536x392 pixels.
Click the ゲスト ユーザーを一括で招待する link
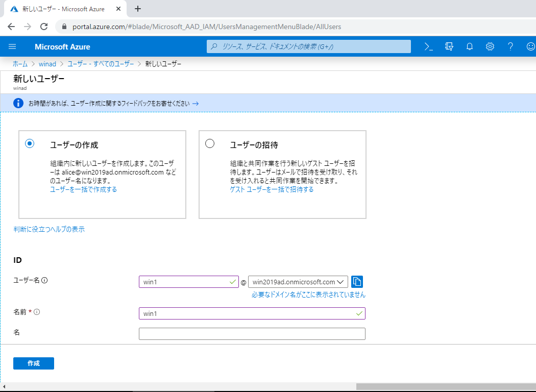click(x=272, y=189)
